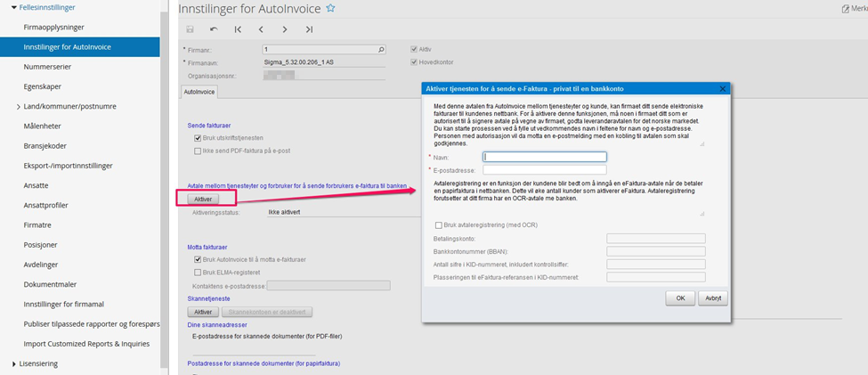This screenshot has width=868, height=375.
Task: Go to last record arrow
Action: [x=309, y=30]
